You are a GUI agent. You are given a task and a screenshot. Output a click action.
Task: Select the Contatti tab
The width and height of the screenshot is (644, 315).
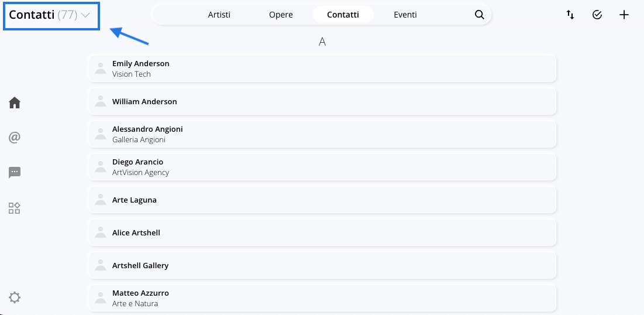click(343, 15)
